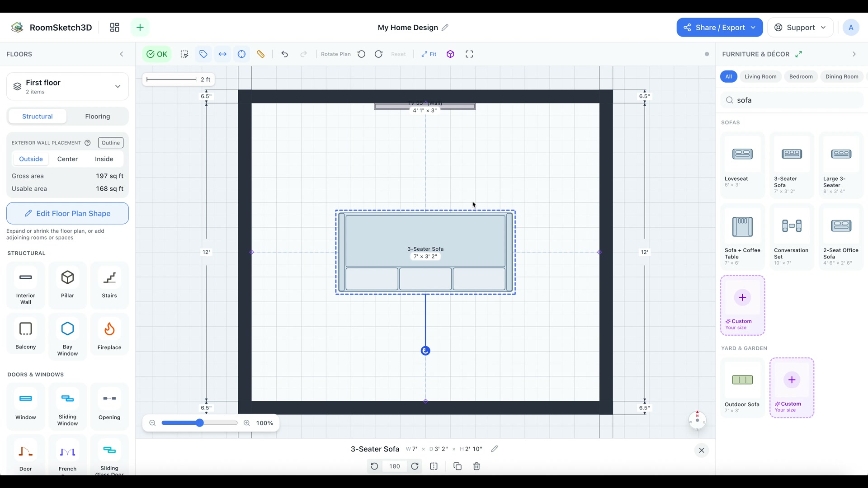Filter furniture by Living Room
Screen dimensions: 868x488
760,76
